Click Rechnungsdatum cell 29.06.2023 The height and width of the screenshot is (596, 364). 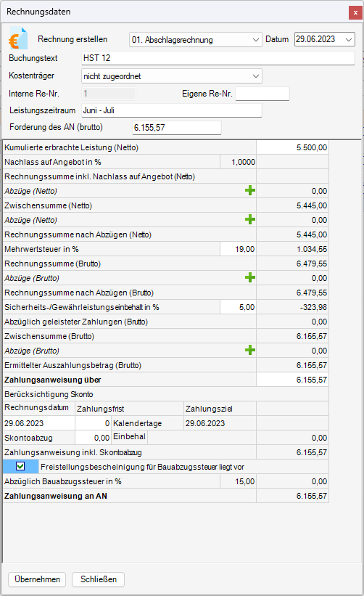pos(39,423)
